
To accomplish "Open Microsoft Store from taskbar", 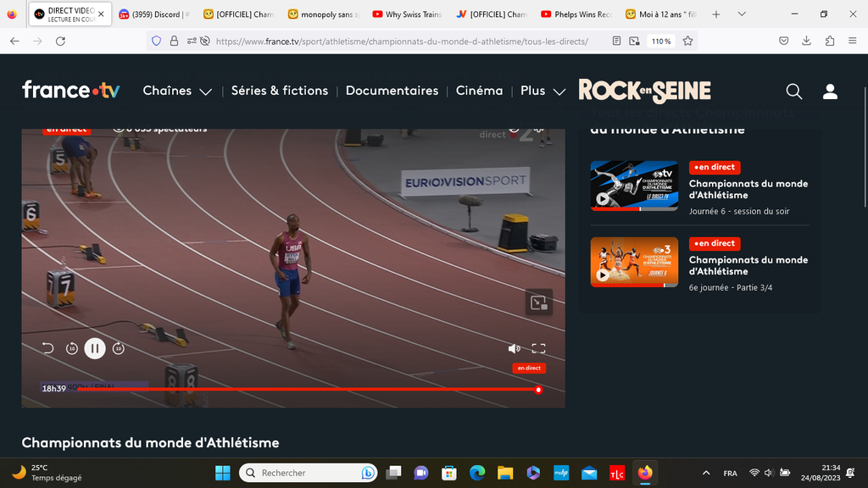I will click(x=449, y=473).
